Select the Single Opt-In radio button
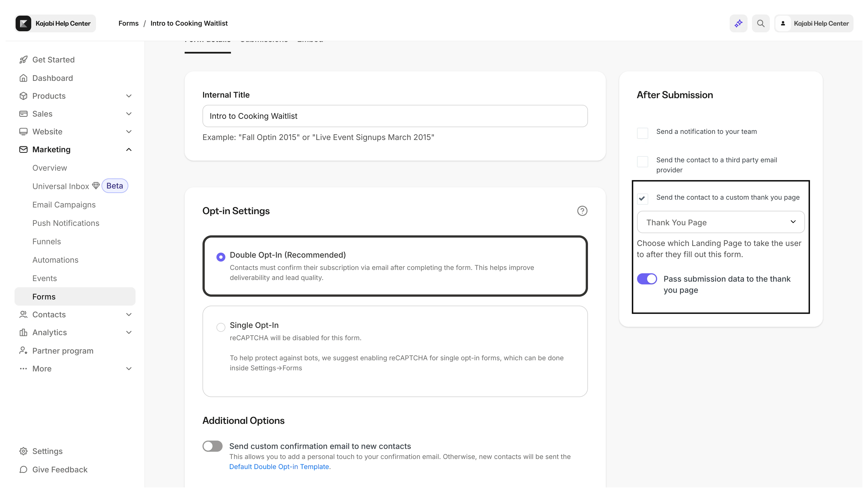The height and width of the screenshot is (493, 868). (x=221, y=327)
